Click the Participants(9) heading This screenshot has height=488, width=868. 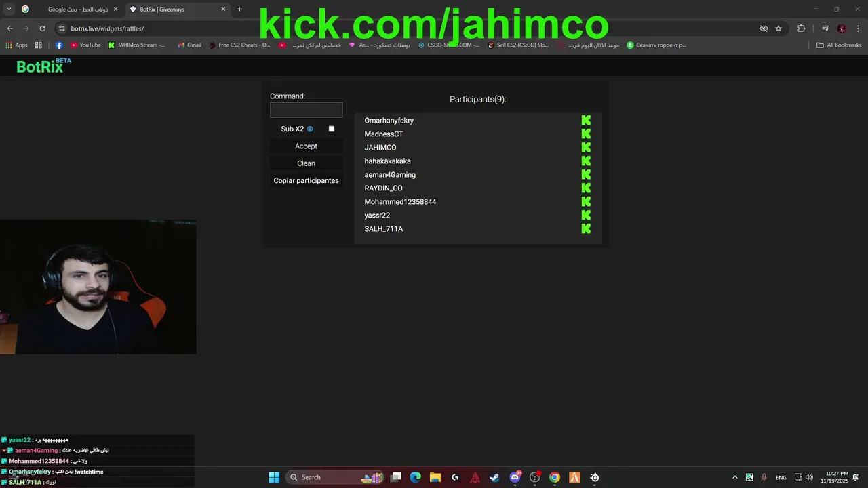coord(478,99)
